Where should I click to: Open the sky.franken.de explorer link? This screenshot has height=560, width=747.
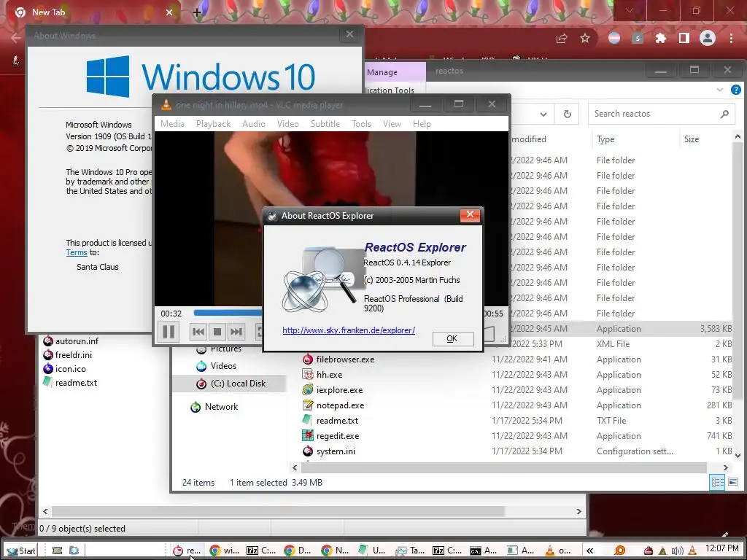pos(349,330)
